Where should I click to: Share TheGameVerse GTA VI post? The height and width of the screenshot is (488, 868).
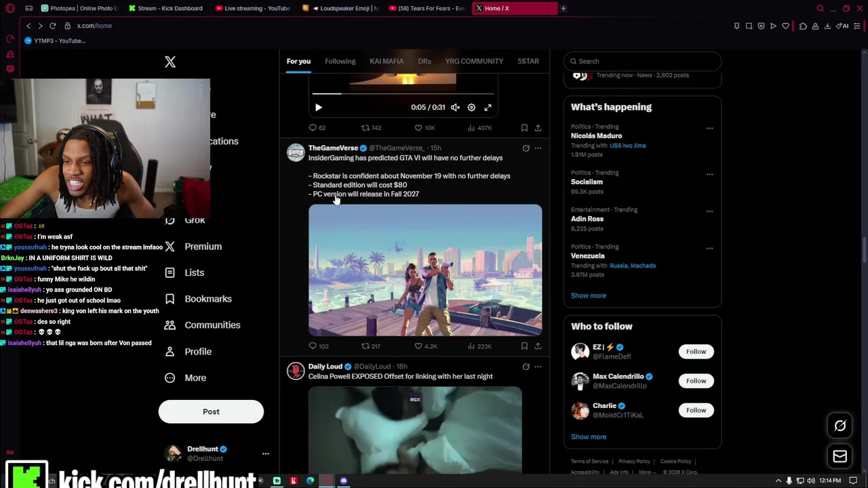tap(538, 346)
